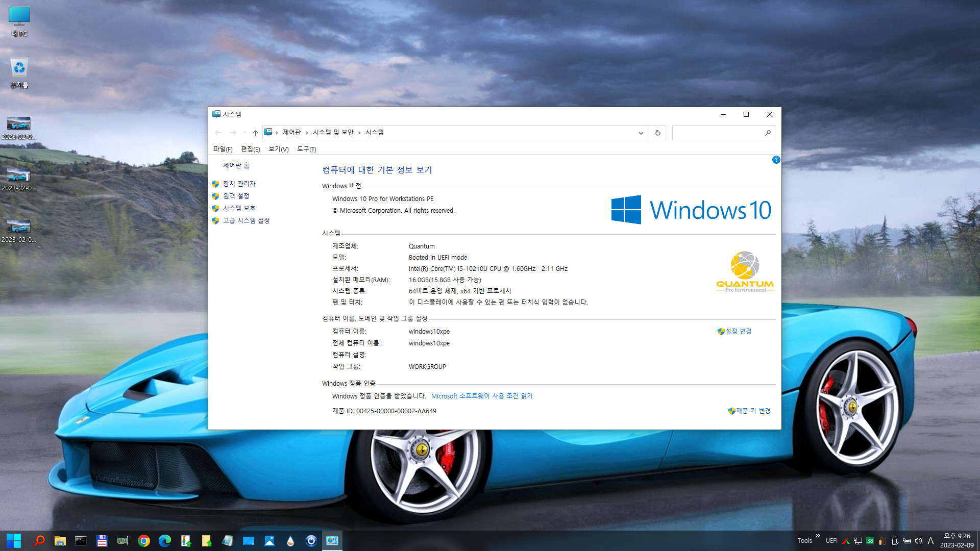Open 고급 시스템 설정 link
Image resolution: width=980 pixels, height=551 pixels.
coord(246,220)
